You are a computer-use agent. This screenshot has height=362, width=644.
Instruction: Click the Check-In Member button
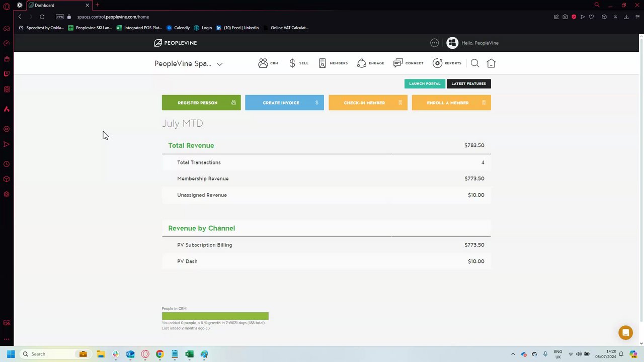368,103
